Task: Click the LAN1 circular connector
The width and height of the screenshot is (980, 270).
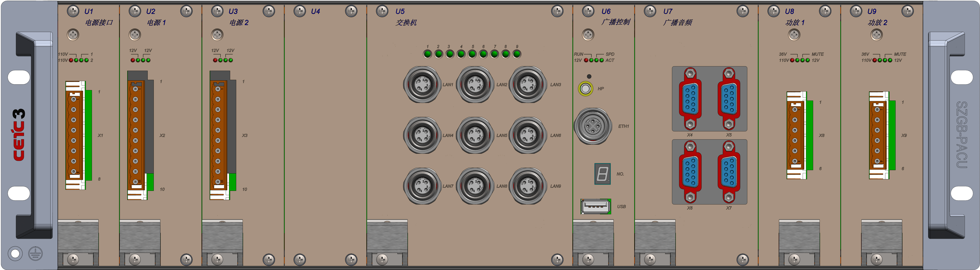Action: [422, 84]
